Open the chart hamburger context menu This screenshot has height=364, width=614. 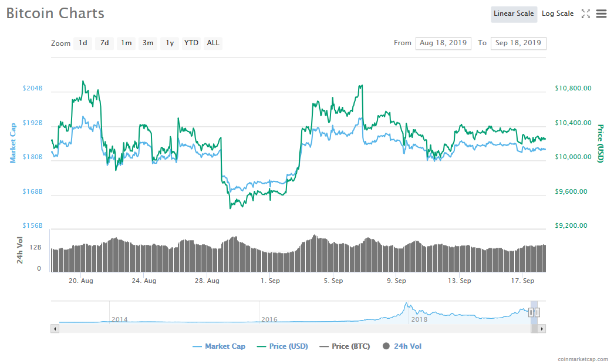click(601, 14)
